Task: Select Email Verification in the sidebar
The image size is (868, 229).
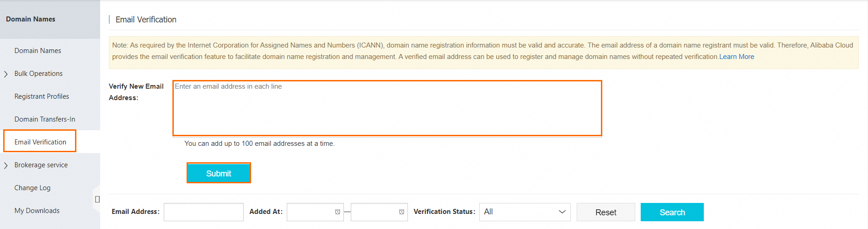Action: [x=40, y=142]
